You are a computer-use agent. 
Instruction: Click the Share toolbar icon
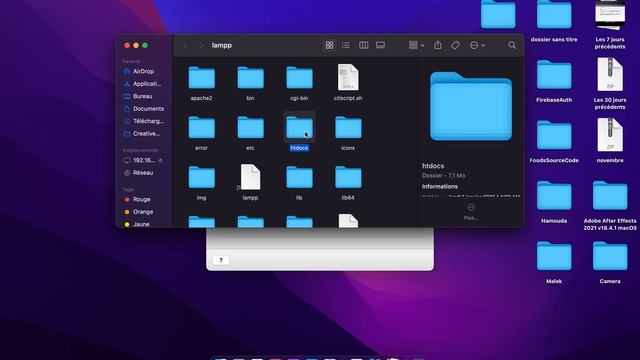tap(438, 45)
